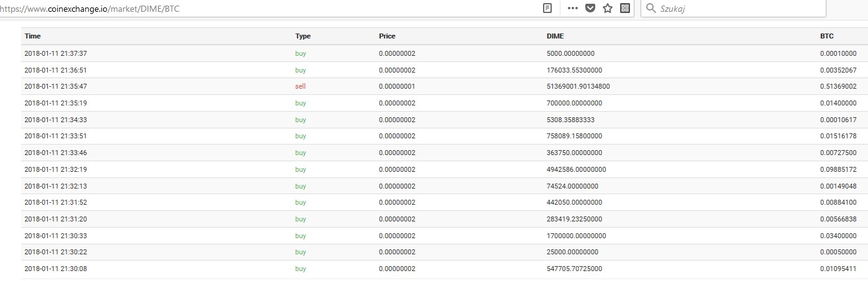Open page actions three-dot menu
The image size is (868, 281).
[x=573, y=8]
